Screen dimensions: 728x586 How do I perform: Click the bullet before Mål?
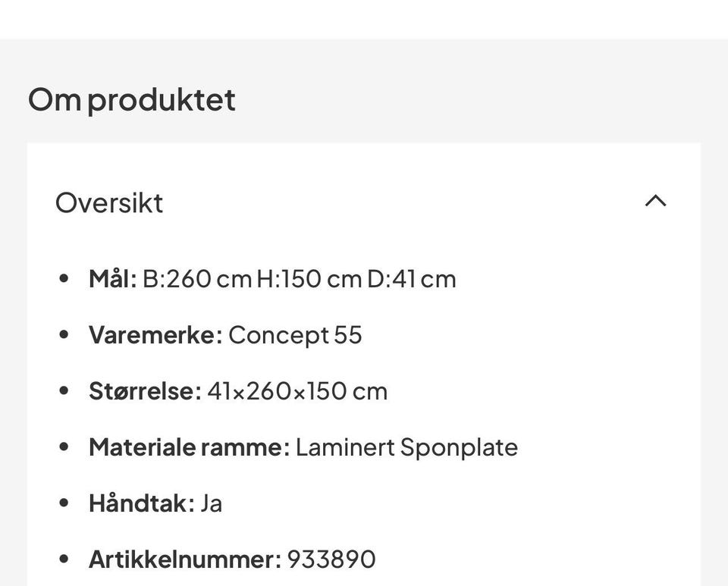click(x=64, y=279)
